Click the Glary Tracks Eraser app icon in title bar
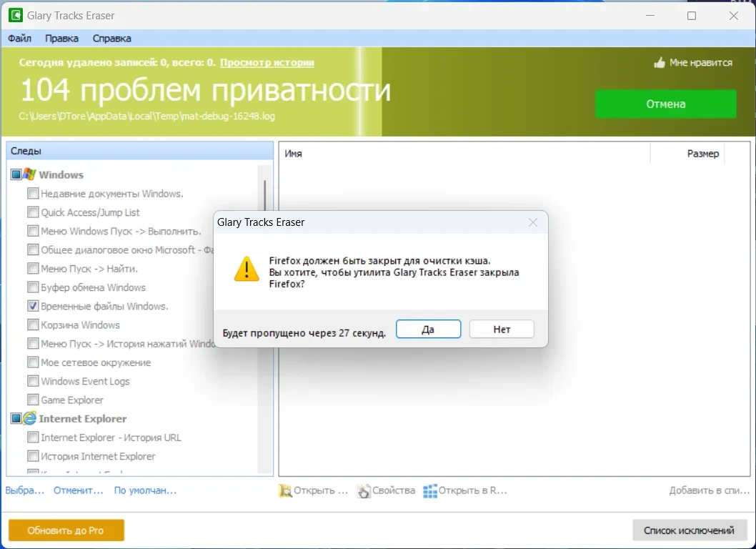Viewport: 756px width, 549px height. [16, 15]
